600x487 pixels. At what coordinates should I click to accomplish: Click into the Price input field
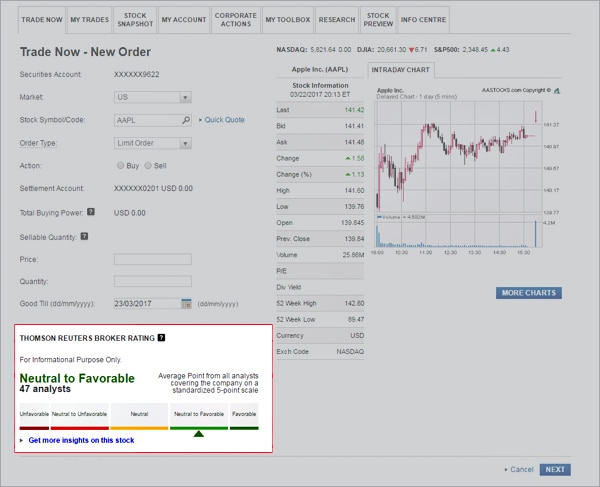coord(152,259)
